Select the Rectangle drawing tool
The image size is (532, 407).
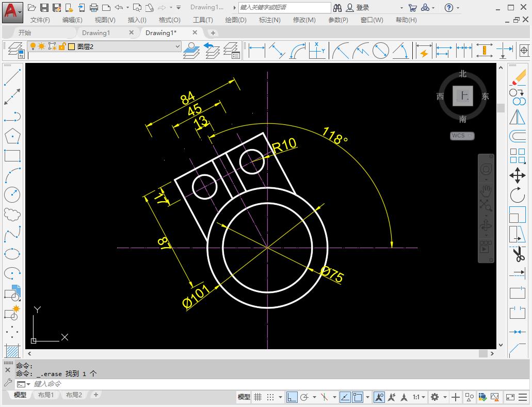click(x=11, y=155)
